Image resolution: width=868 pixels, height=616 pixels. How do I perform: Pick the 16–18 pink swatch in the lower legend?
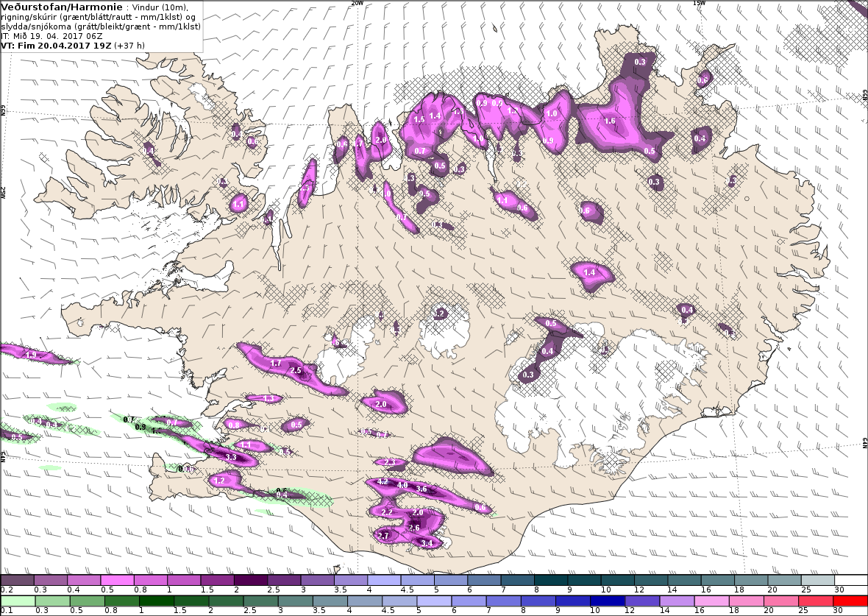(712, 601)
